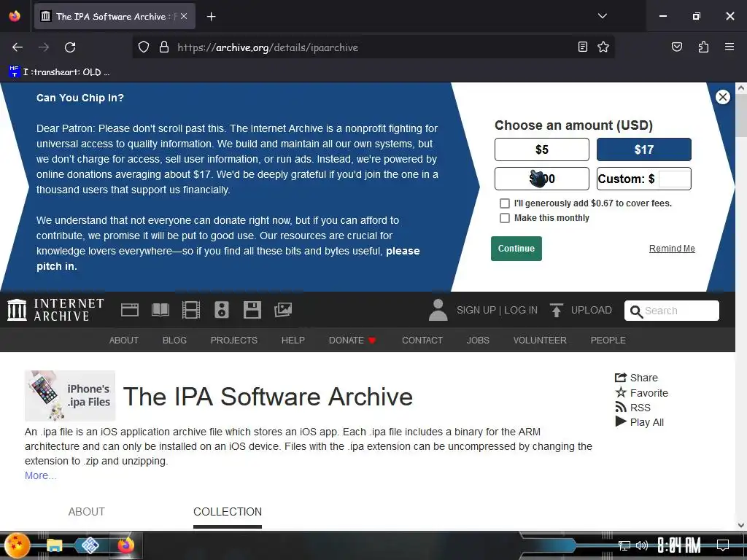The image size is (747, 560).
Task: Switch to the COLLECTION tab
Action: coord(228,512)
